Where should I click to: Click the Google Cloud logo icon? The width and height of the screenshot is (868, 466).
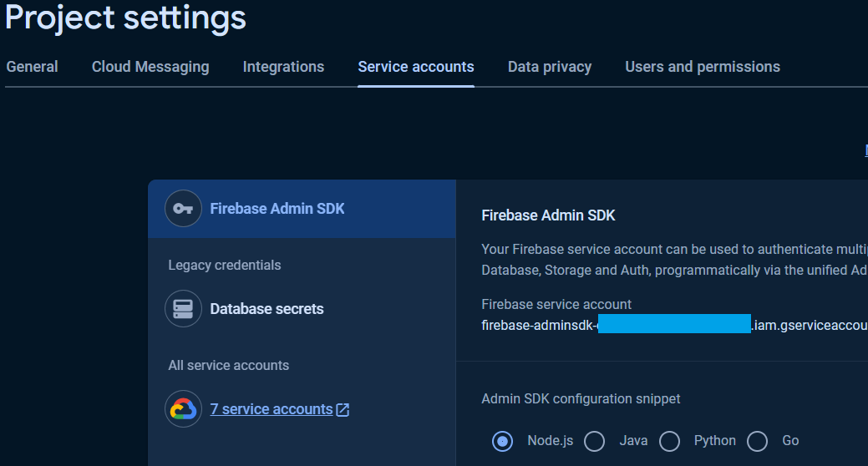183,409
